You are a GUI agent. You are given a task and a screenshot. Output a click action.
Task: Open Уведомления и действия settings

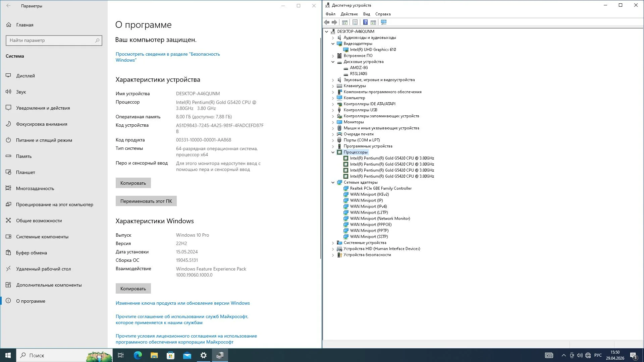pyautogui.click(x=54, y=108)
